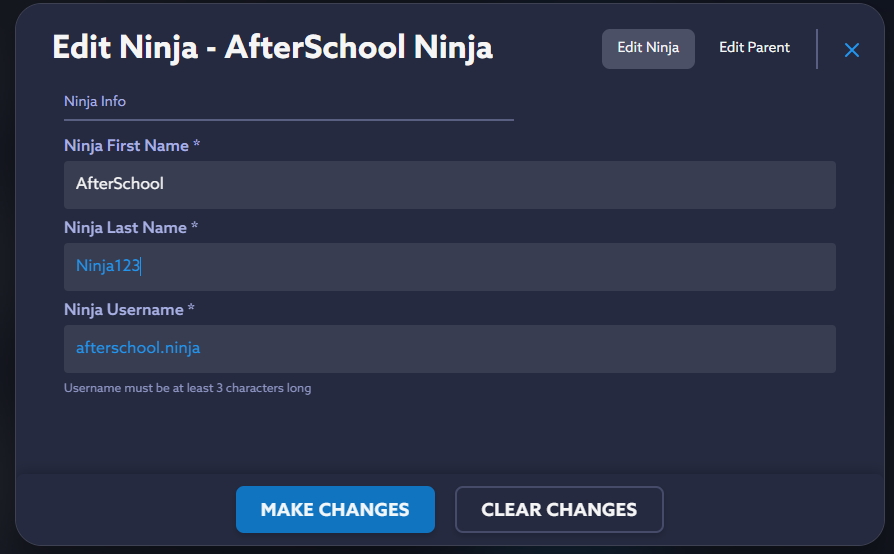
Task: Click the asterisk after Ninja Username
Action: pyautogui.click(x=191, y=309)
